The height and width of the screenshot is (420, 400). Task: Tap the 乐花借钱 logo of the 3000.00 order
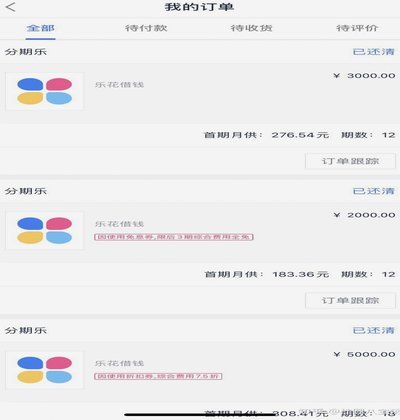coord(45,91)
